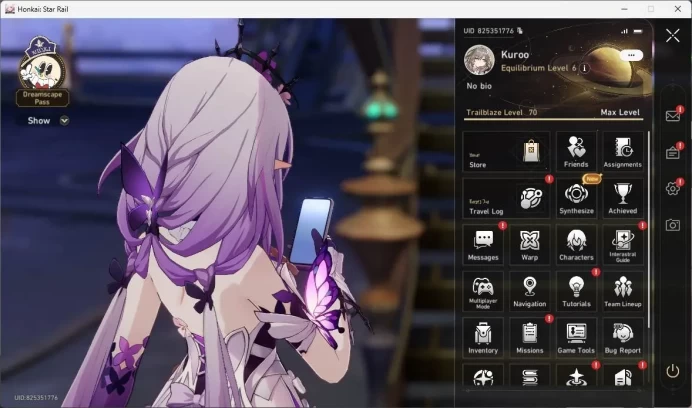
Task: Open the Interastral Guide
Action: [622, 244]
